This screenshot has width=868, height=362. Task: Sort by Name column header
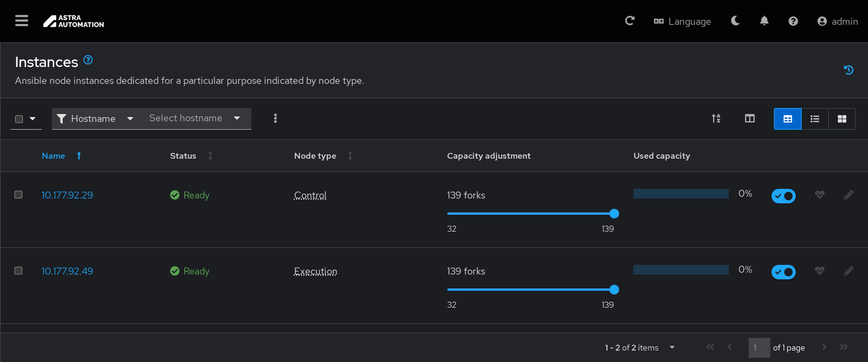click(54, 156)
